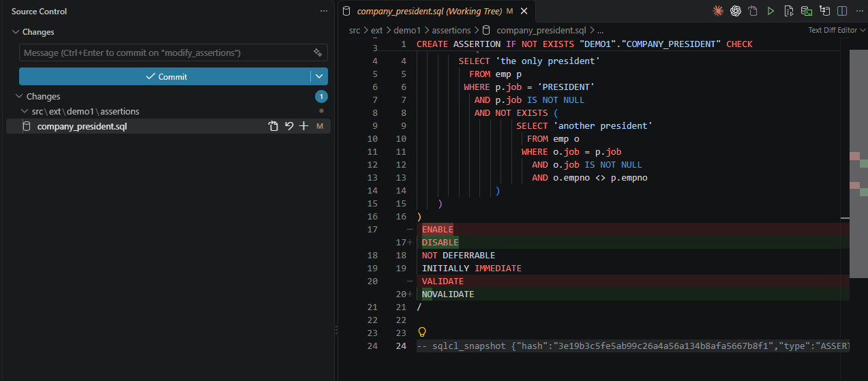Click the Commit button

[x=165, y=76]
